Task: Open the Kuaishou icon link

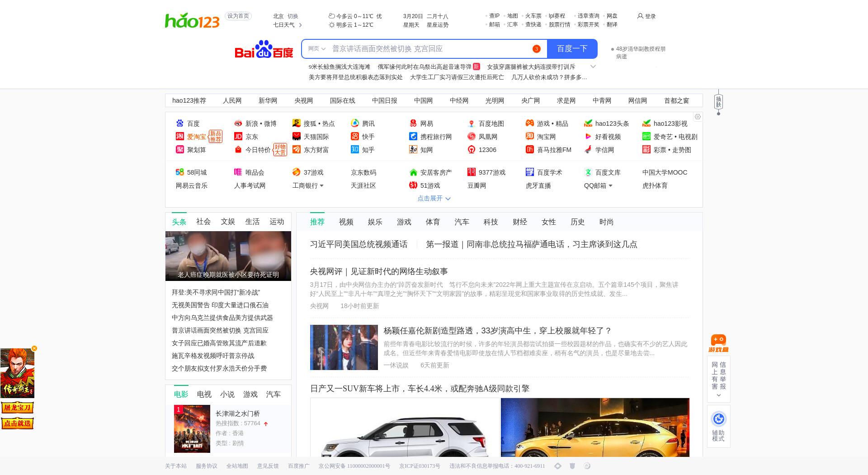Action: pos(355,137)
